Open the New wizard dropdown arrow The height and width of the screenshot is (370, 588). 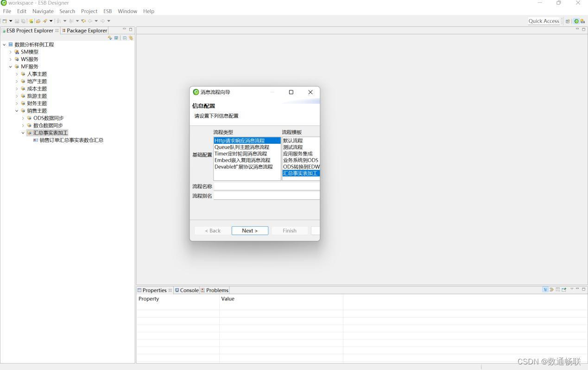(x=11, y=21)
